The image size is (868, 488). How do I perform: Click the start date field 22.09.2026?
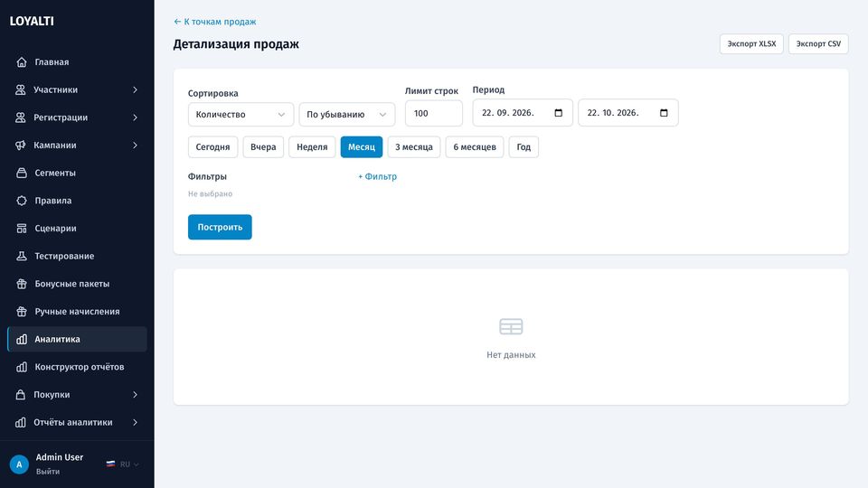(523, 113)
